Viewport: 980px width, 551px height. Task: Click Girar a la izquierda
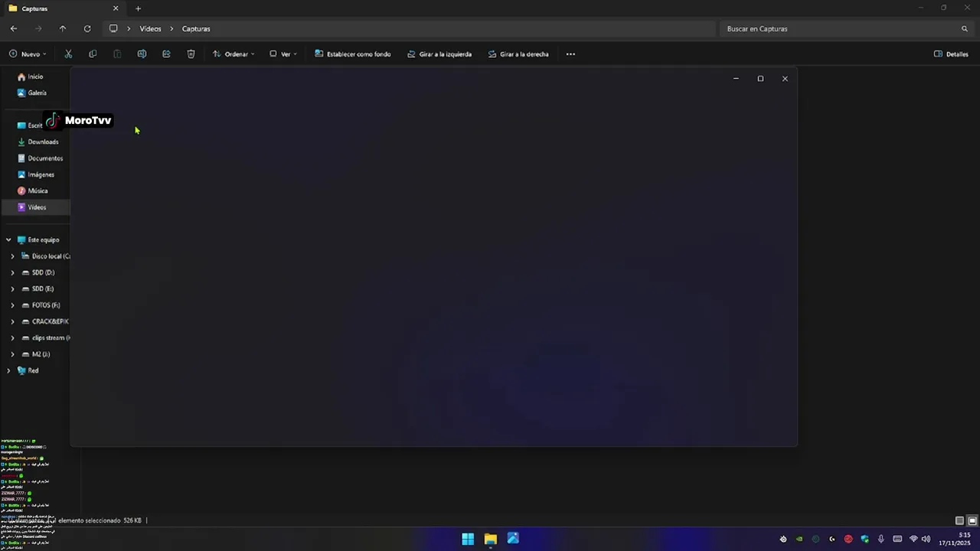pyautogui.click(x=439, y=54)
